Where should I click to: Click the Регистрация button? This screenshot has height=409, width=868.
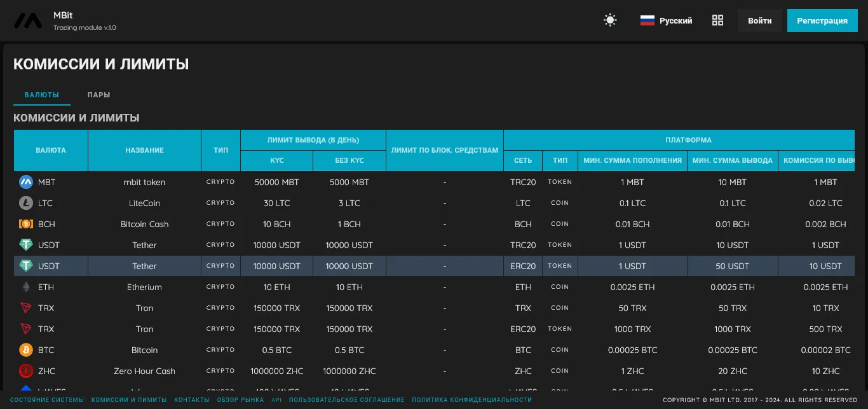click(x=822, y=20)
